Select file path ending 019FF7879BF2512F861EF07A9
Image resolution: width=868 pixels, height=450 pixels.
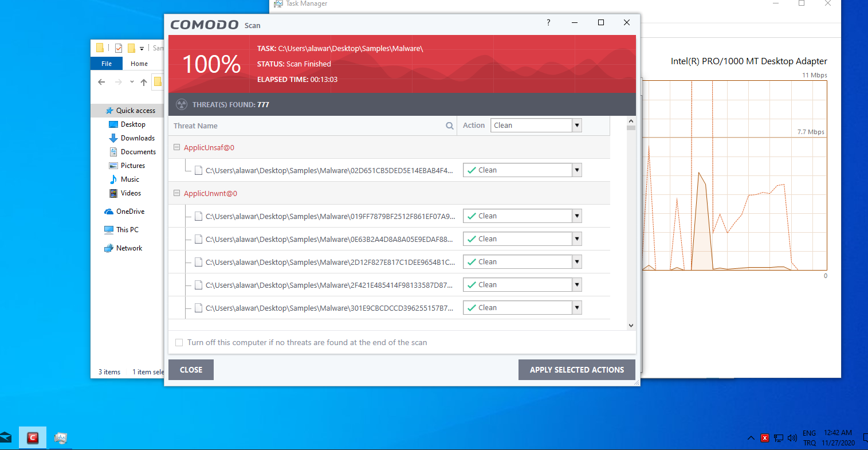[x=331, y=216]
